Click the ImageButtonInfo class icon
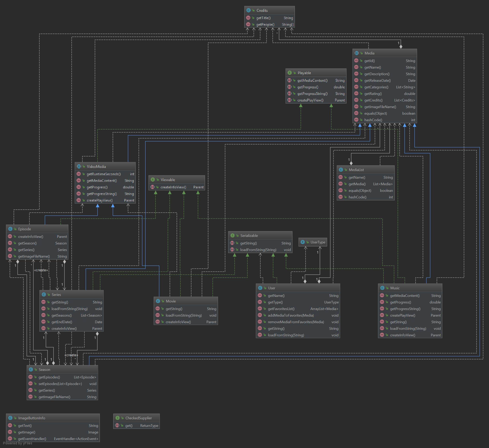The height and width of the screenshot is (448, 489). (10, 418)
